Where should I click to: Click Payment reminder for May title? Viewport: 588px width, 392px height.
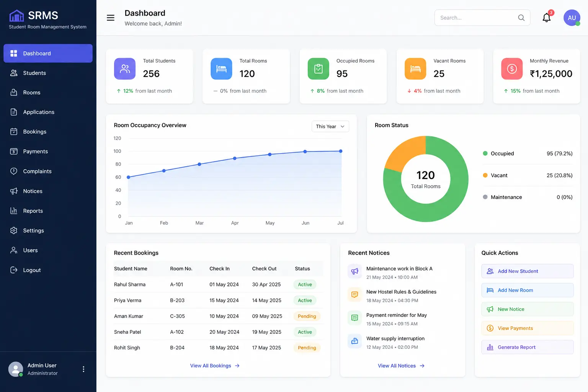click(397, 315)
